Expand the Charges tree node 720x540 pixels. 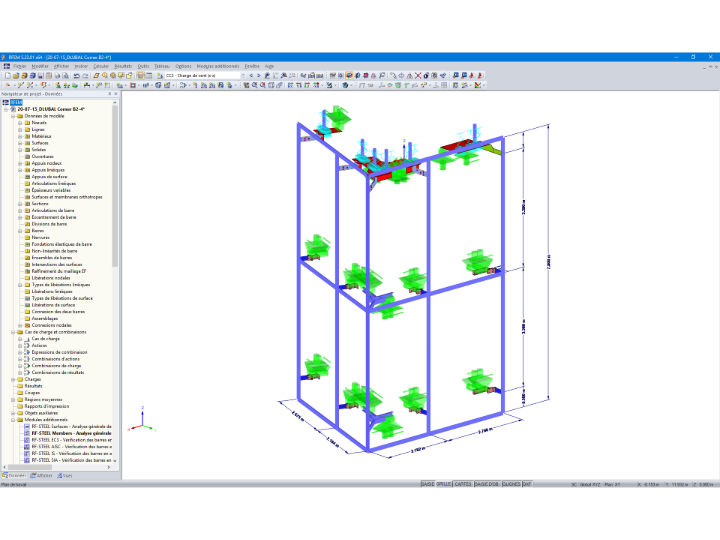tap(13, 379)
